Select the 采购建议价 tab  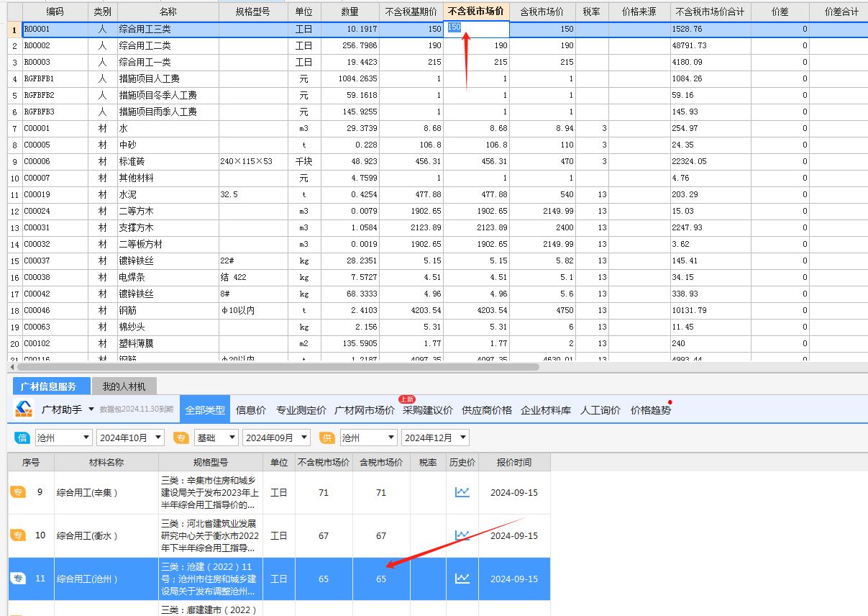(428, 410)
